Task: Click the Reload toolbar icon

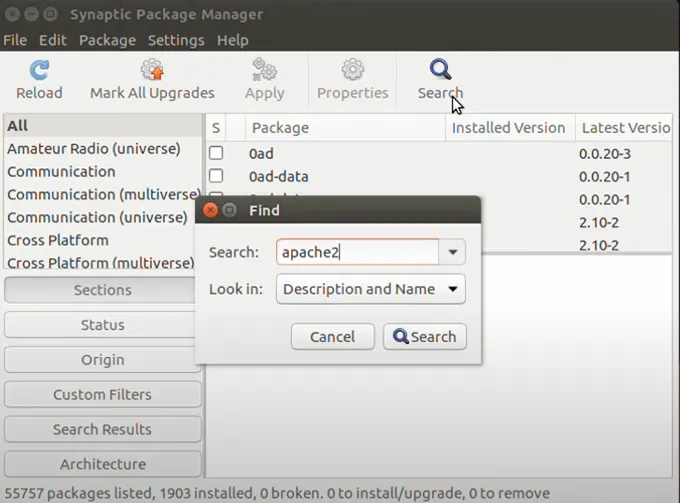Action: coord(39,70)
